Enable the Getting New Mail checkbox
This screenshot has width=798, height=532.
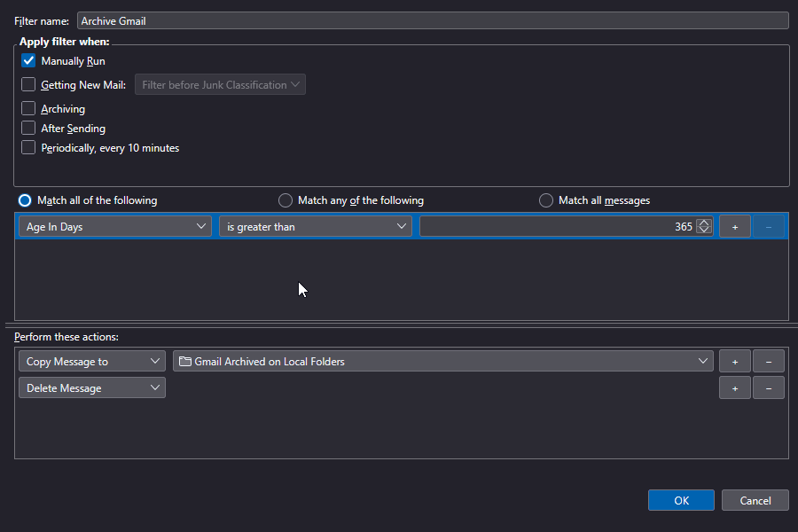(x=28, y=85)
